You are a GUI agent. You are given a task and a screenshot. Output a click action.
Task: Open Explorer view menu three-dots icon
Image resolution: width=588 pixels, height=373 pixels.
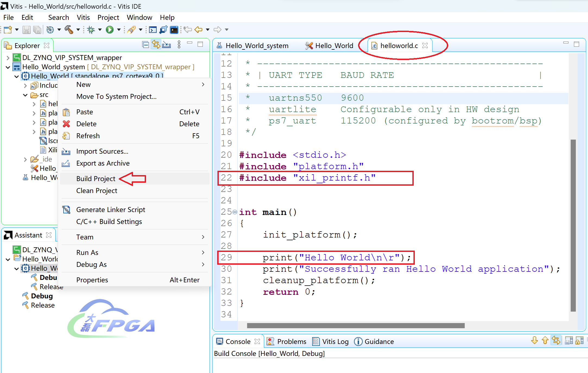179,45
